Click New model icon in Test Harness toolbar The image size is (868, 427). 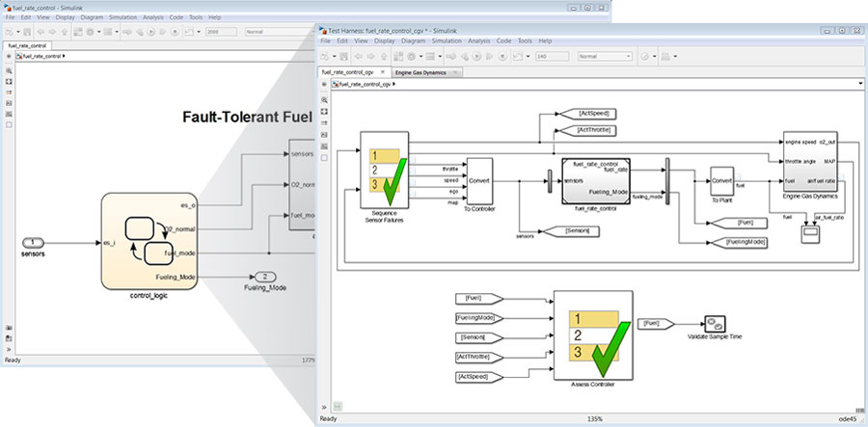tap(325, 57)
